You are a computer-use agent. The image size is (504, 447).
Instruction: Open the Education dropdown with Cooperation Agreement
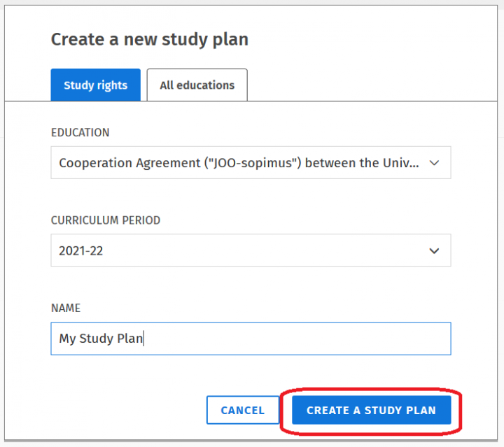click(251, 163)
